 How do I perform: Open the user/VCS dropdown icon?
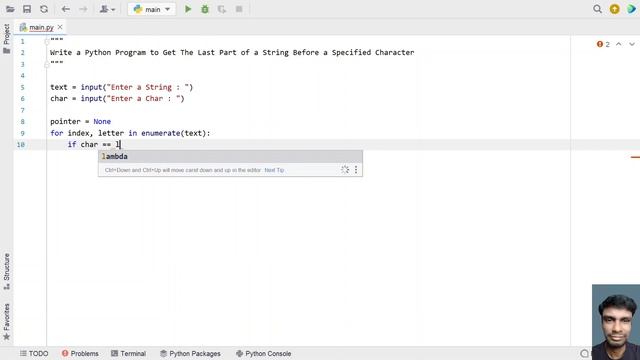[x=107, y=9]
